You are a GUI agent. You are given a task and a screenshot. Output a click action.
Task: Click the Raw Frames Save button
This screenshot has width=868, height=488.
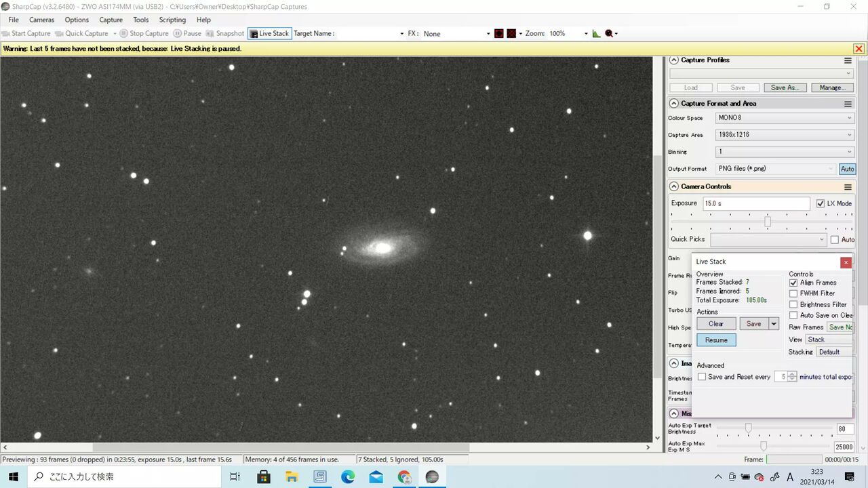[840, 327]
